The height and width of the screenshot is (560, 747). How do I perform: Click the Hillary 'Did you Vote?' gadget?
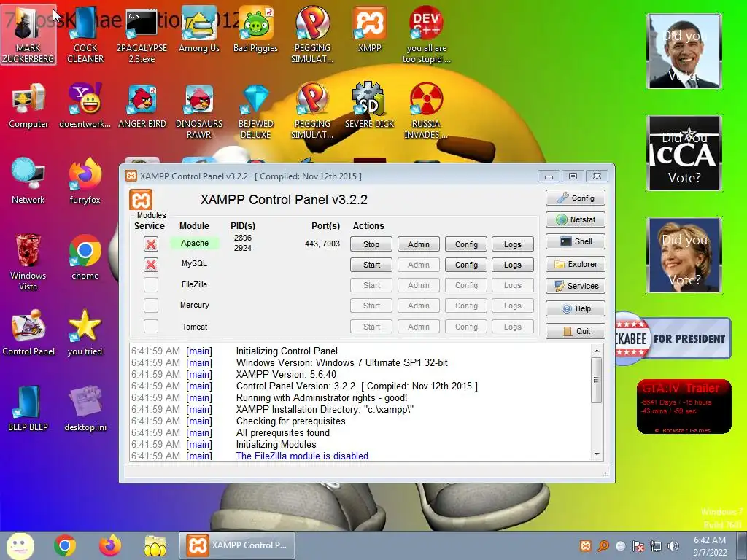tap(684, 254)
